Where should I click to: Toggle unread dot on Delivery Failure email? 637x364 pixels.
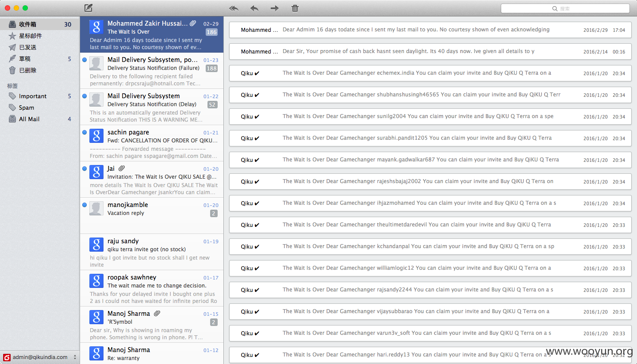pos(84,60)
